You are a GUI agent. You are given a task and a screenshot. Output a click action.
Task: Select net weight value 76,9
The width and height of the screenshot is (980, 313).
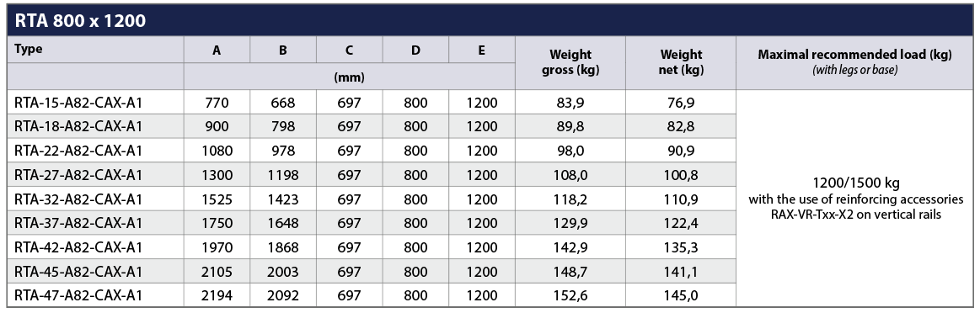click(x=681, y=103)
